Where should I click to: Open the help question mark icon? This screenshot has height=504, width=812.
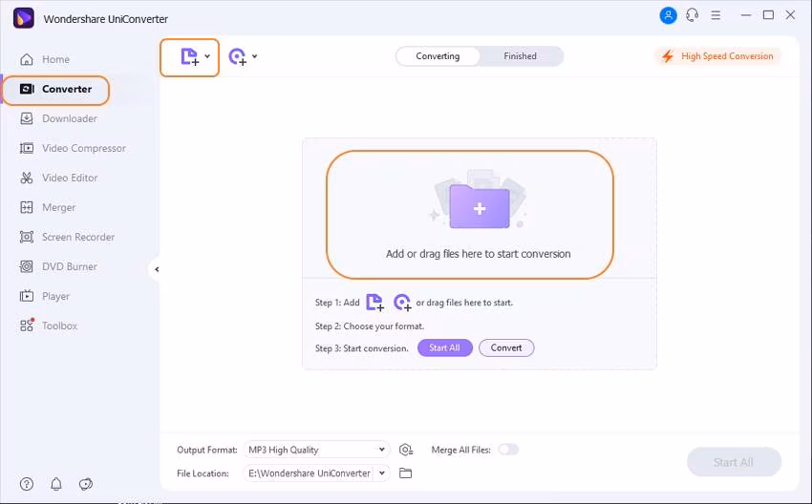point(27,484)
